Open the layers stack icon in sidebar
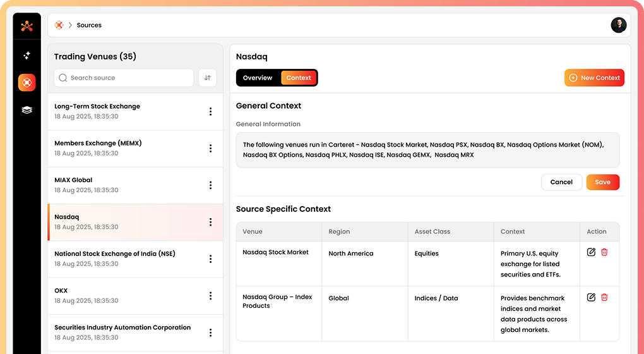The height and width of the screenshot is (354, 644). (27, 109)
